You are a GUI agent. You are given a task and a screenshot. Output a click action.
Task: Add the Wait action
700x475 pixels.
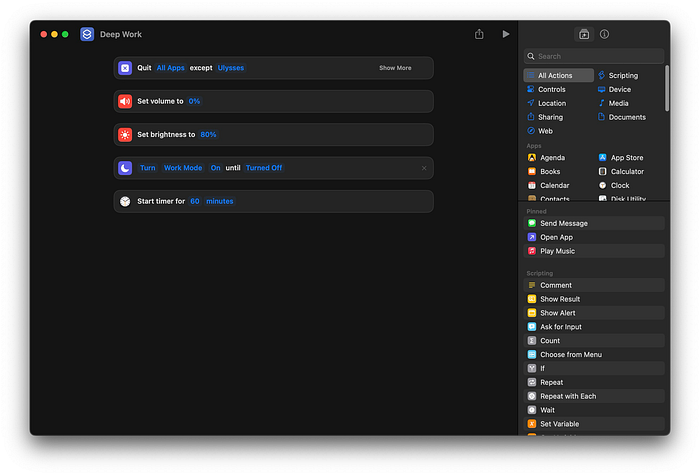[594, 410]
